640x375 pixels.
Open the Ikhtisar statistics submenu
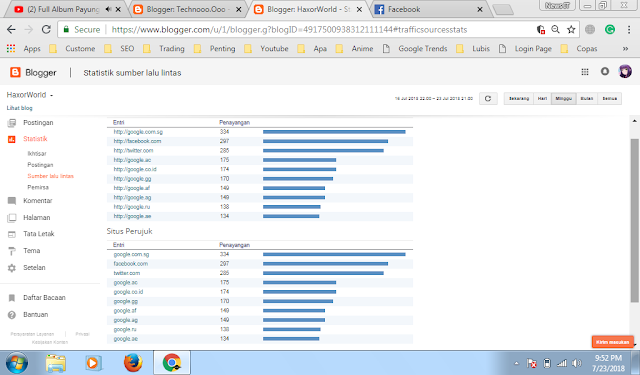coord(37,154)
